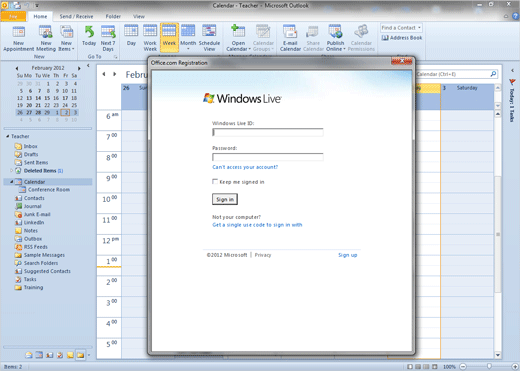This screenshot has width=520, height=371.
Task: Click the Password field
Action: [268, 157]
